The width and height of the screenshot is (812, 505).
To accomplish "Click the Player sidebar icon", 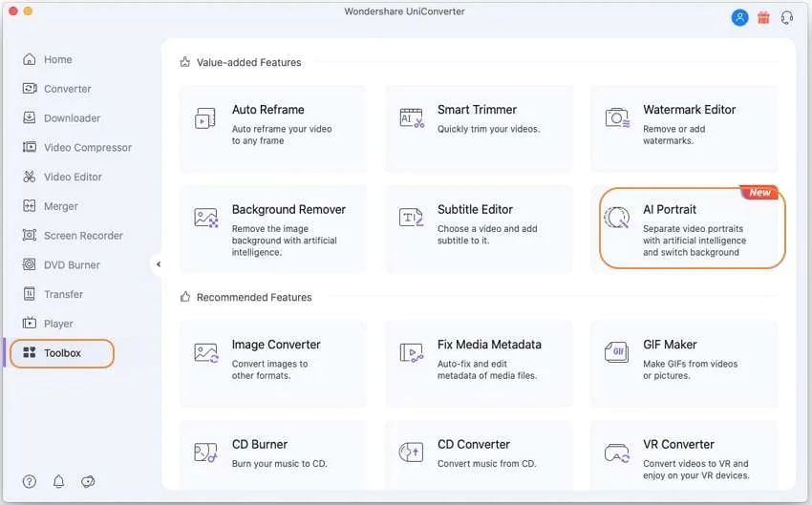I will click(x=30, y=324).
